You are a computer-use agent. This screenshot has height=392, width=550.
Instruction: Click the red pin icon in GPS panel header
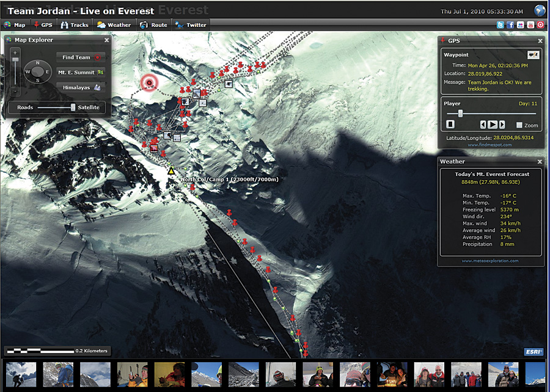443,40
